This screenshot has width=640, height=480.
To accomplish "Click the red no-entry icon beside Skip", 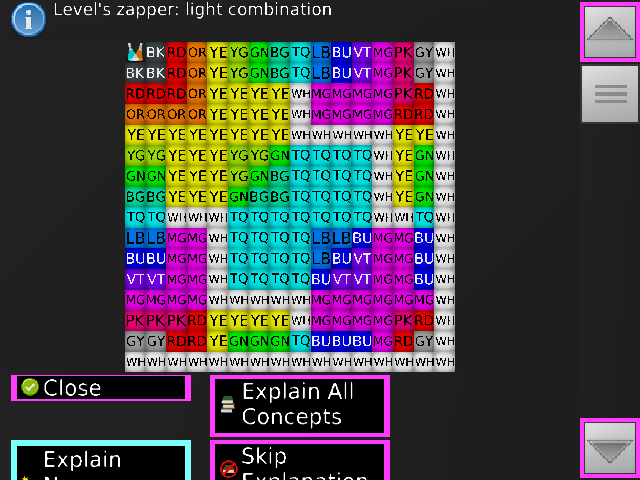I will click(228, 467).
